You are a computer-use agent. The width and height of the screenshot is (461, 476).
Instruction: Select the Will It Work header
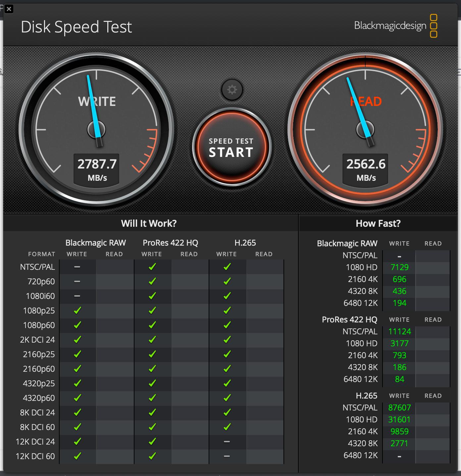[148, 223]
